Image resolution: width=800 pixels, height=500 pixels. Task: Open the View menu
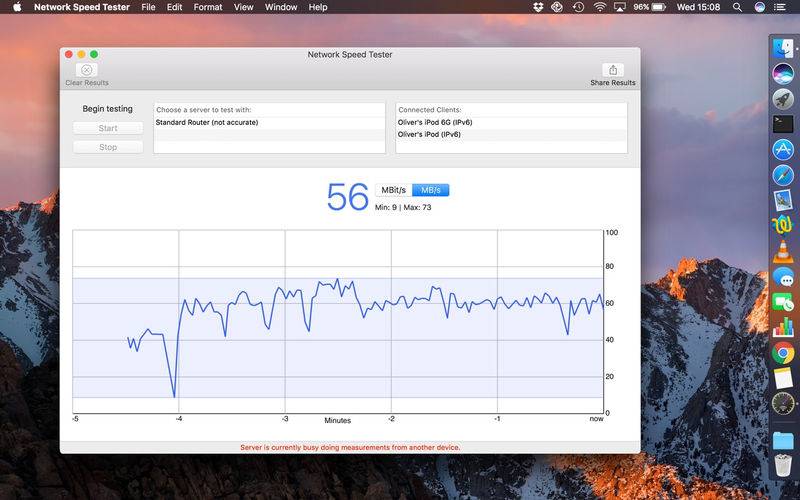[x=243, y=7]
